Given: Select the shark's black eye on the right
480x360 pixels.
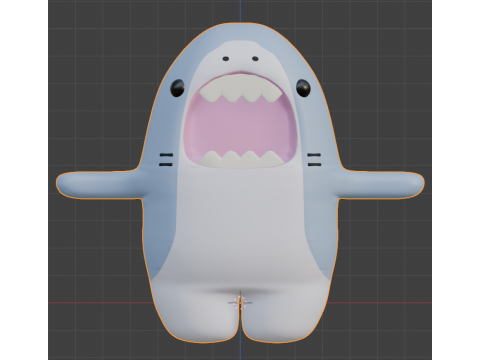Looking at the screenshot, I should (x=303, y=88).
